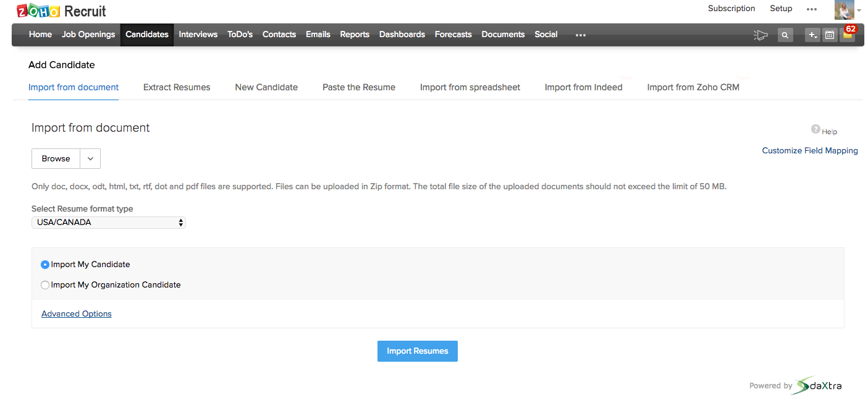Screen dimensions: 868x405
Task: Open the Advanced Options link
Action: (x=77, y=314)
